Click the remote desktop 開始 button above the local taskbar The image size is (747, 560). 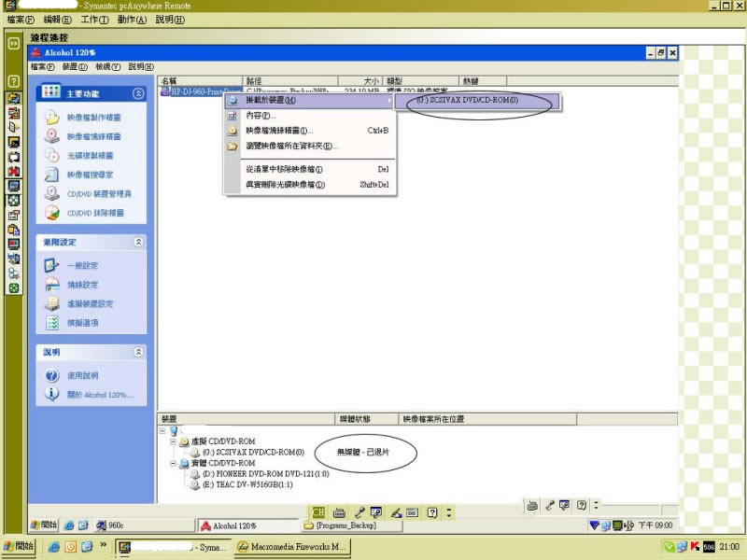click(x=44, y=525)
